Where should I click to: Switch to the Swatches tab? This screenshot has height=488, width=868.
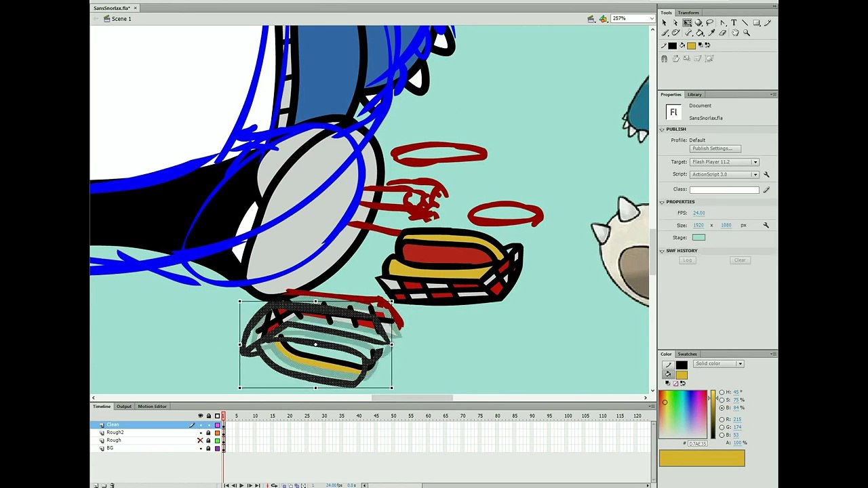point(687,354)
